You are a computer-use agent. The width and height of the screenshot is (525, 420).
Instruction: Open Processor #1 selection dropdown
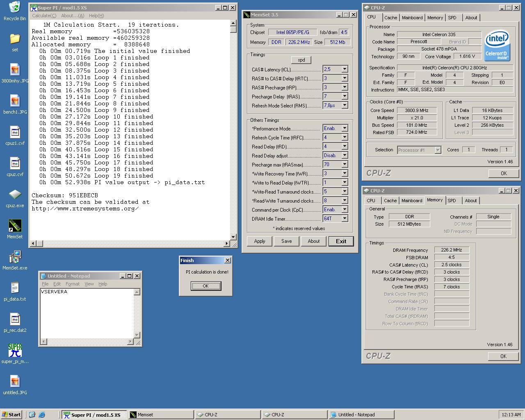click(438, 150)
